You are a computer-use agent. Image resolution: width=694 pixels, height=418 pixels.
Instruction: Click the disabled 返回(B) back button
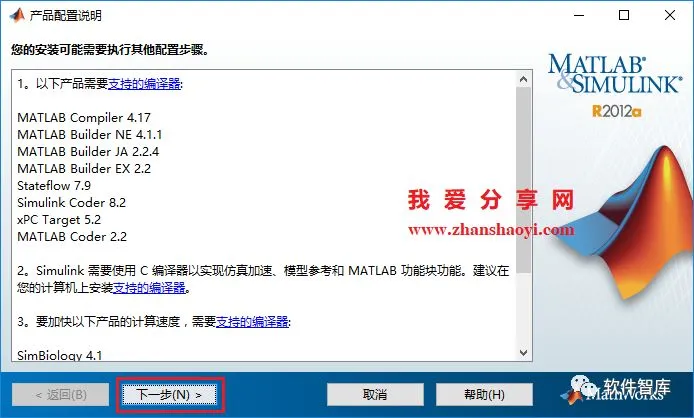[x=61, y=395]
